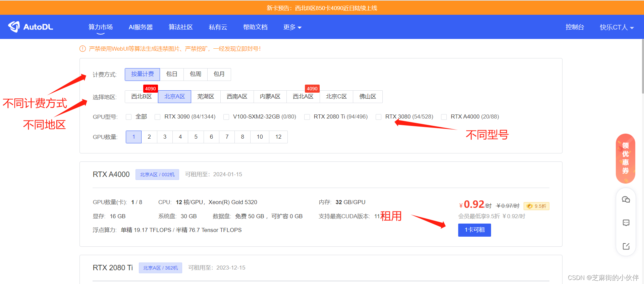Select 按量计费 billing mode
The width and height of the screenshot is (644, 284).
click(142, 74)
